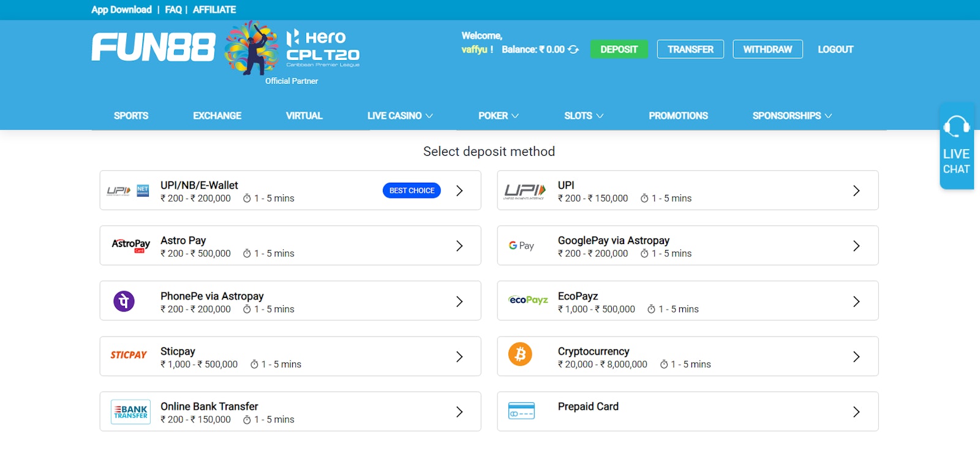Click the Withdraw button
This screenshot has width=980, height=453.
(767, 49)
